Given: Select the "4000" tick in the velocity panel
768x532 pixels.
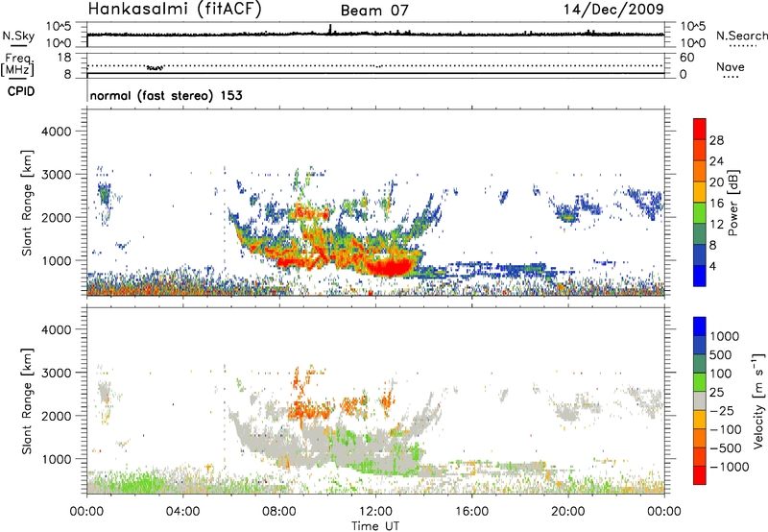Looking at the screenshot, I should tap(56, 329).
